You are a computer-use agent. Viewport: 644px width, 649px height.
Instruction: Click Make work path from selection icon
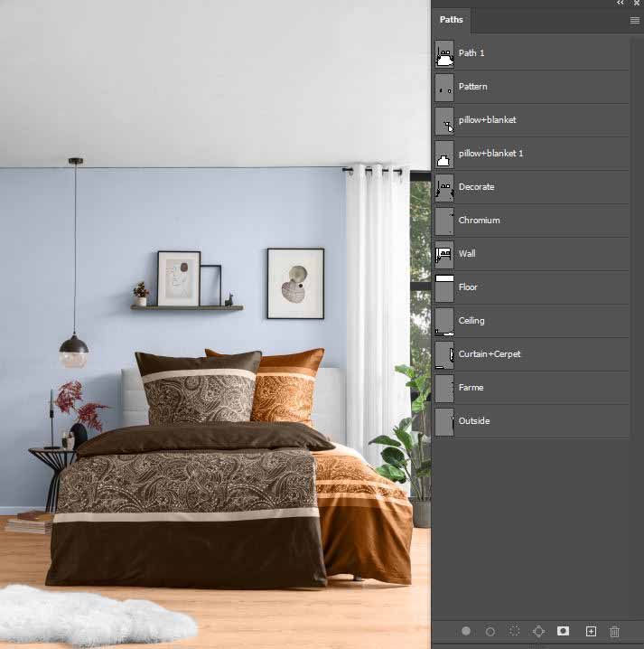tap(539, 631)
